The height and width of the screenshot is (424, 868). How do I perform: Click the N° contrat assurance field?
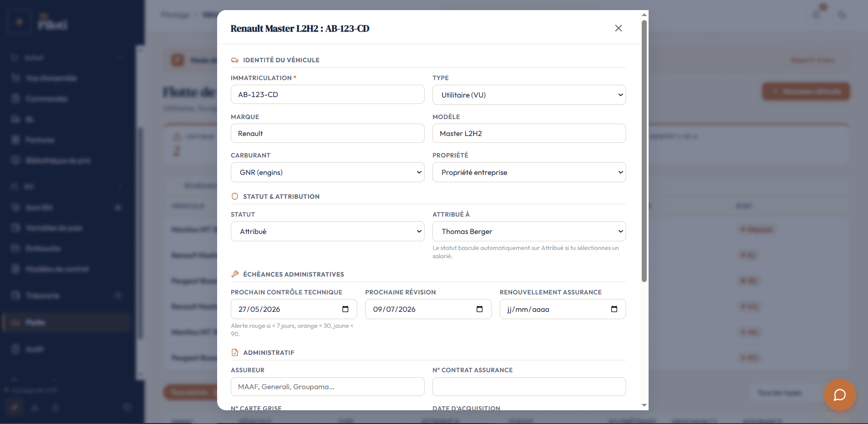pyautogui.click(x=529, y=386)
